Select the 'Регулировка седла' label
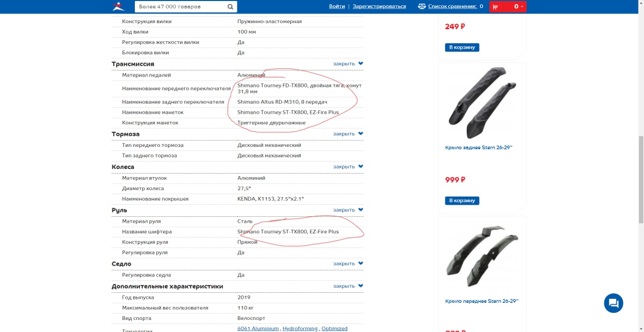The image size is (644, 332). [146, 275]
